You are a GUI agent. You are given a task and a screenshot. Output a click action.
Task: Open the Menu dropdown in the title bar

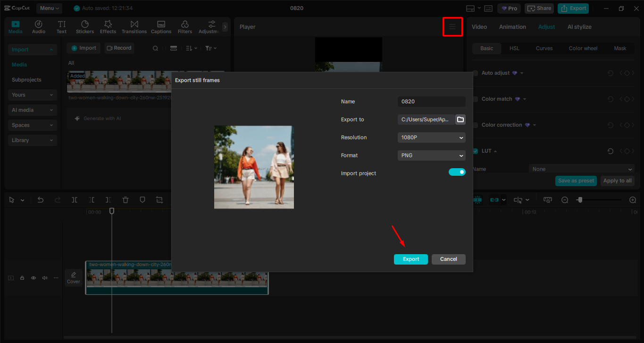(x=49, y=8)
